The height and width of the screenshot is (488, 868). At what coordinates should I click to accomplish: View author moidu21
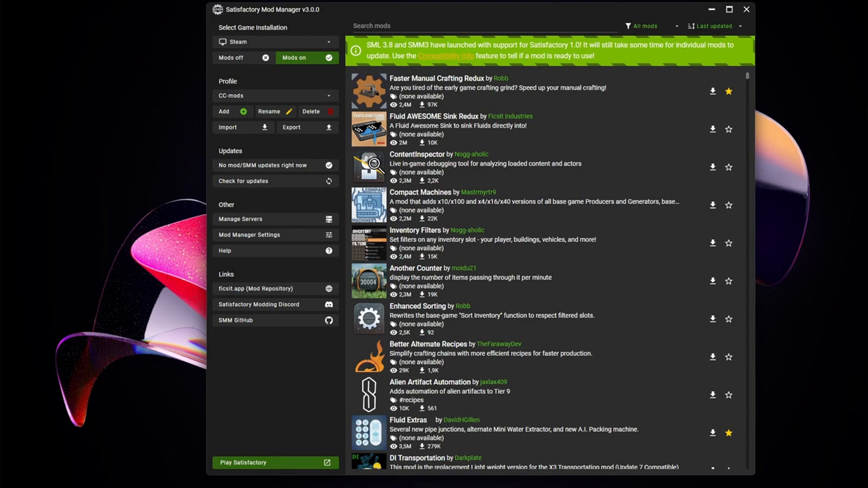(x=464, y=268)
